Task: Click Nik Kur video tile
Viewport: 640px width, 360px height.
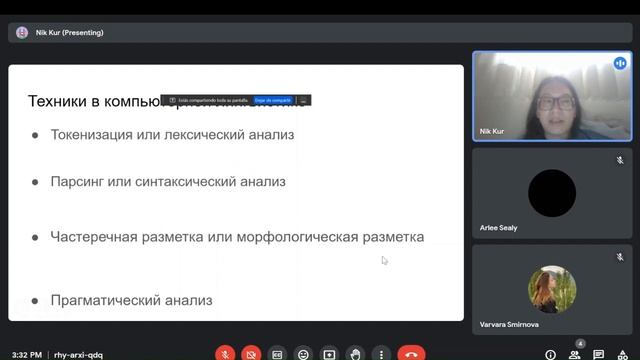Action: point(552,96)
